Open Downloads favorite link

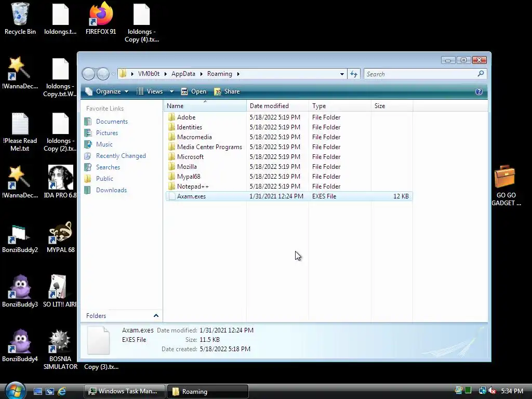(111, 190)
